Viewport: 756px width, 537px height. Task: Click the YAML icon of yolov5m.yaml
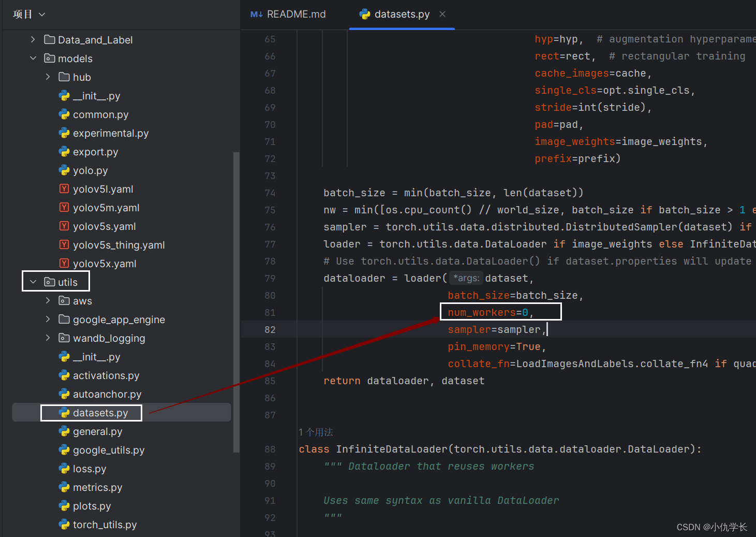pyautogui.click(x=64, y=208)
